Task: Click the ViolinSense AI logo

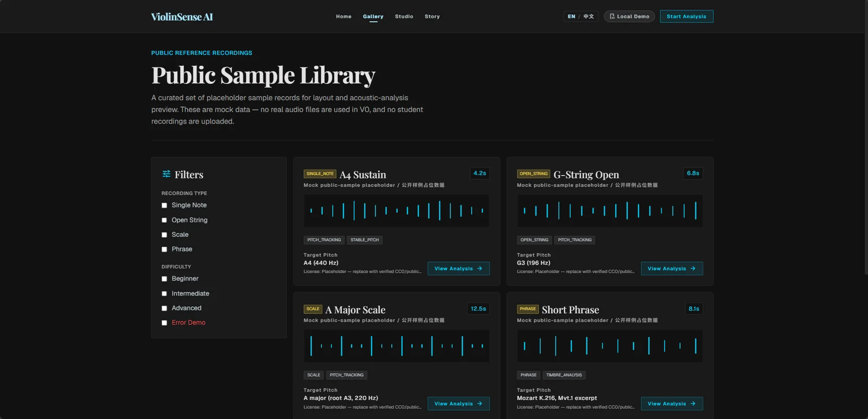Action: pos(182,17)
